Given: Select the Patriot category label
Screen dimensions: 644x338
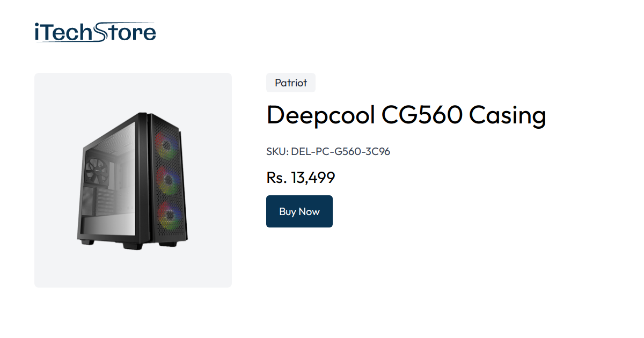Looking at the screenshot, I should pos(290,83).
